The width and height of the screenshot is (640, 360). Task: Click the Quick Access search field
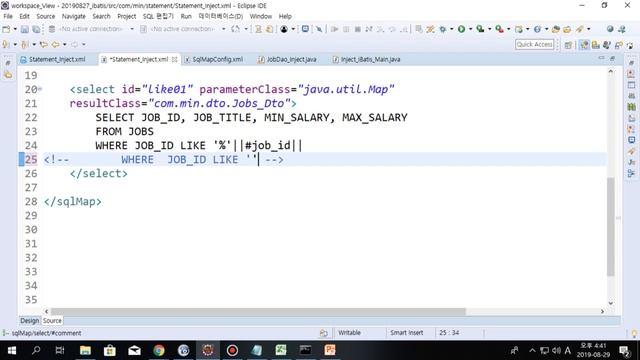534,44
